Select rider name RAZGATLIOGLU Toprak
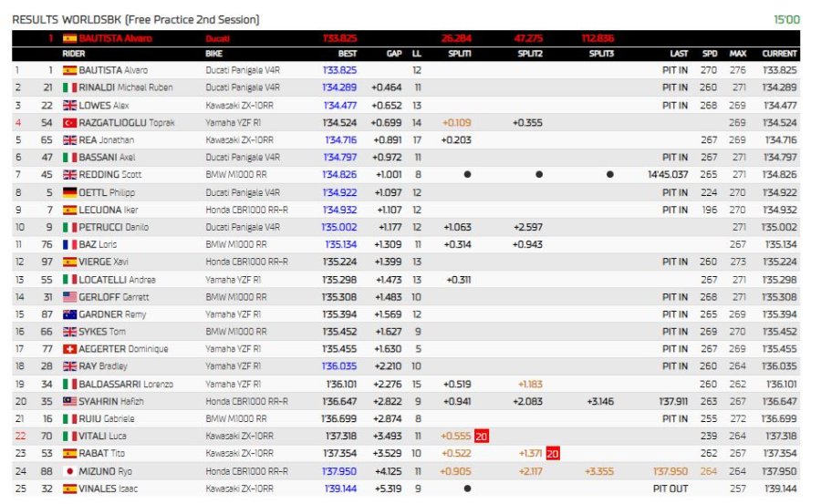Image resolution: width=821 pixels, height=504 pixels. click(127, 122)
